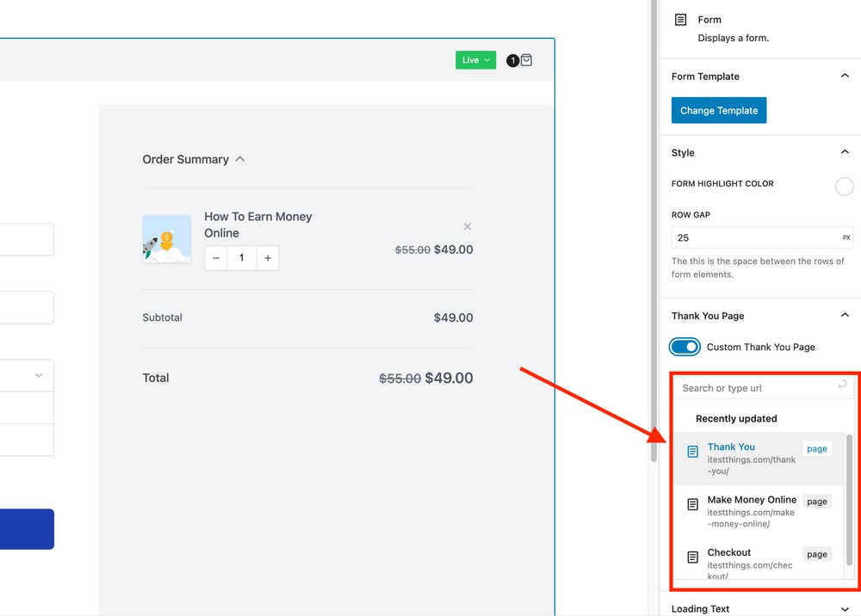Toggle Custom Thank You Page switch
Screen dimensions: 861x616
click(x=685, y=347)
